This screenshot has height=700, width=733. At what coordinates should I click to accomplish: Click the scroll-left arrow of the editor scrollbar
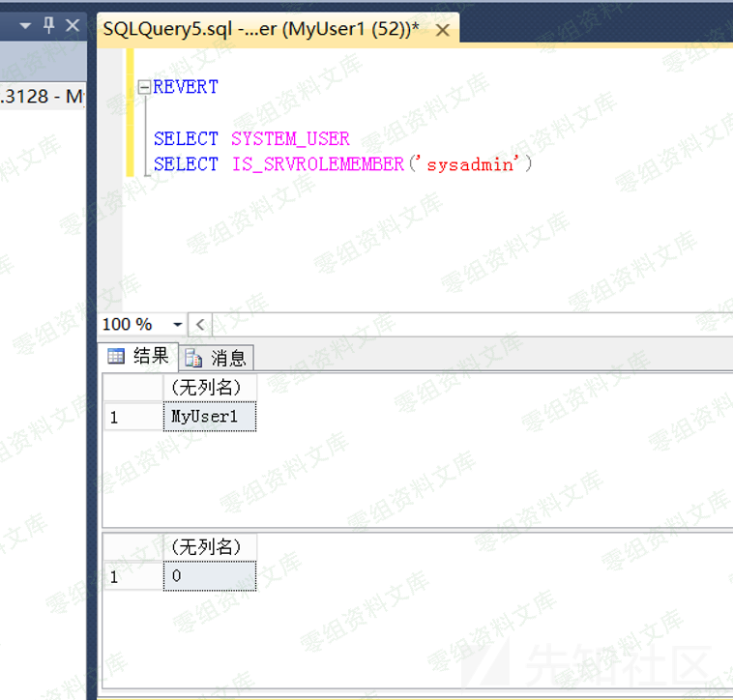coord(200,325)
